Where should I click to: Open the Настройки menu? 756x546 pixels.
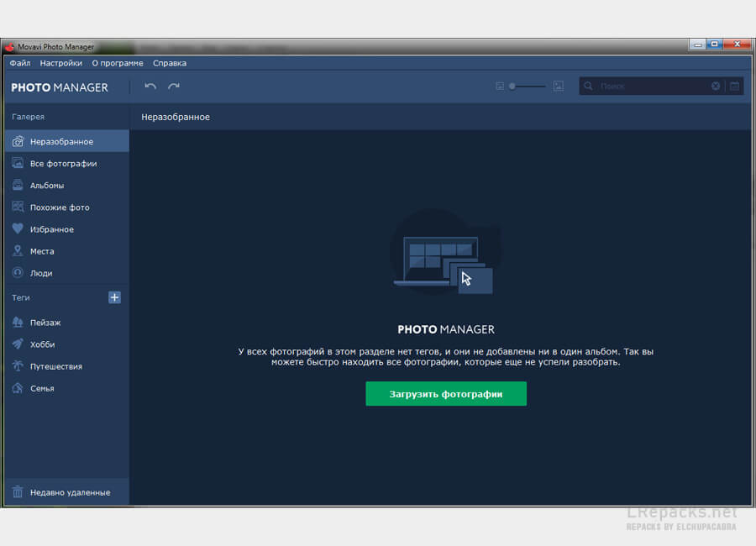pyautogui.click(x=60, y=63)
